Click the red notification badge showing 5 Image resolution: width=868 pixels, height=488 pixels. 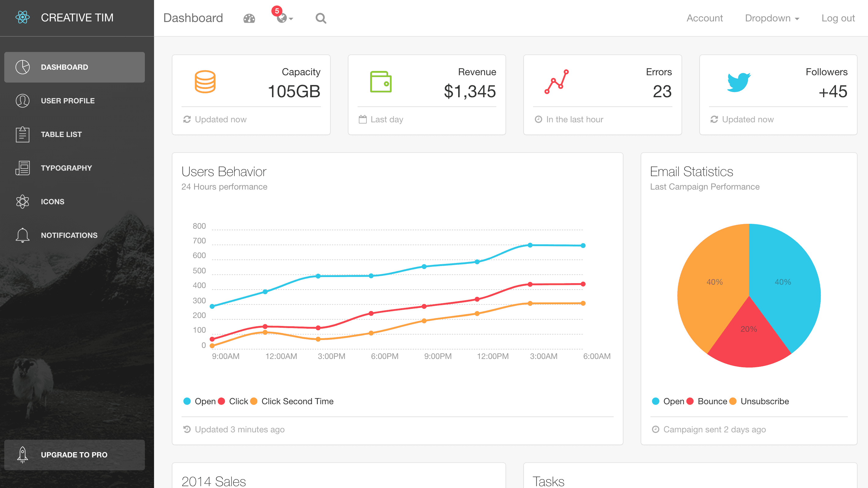point(277,11)
